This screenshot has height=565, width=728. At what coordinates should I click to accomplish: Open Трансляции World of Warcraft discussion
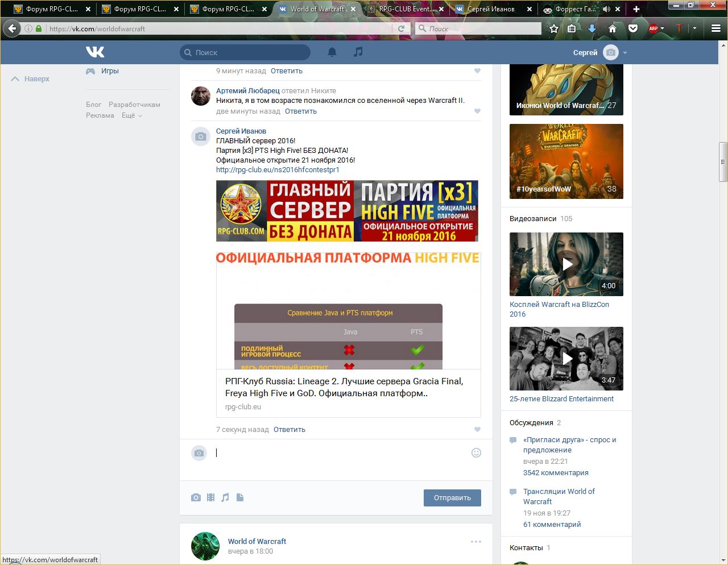pos(559,497)
